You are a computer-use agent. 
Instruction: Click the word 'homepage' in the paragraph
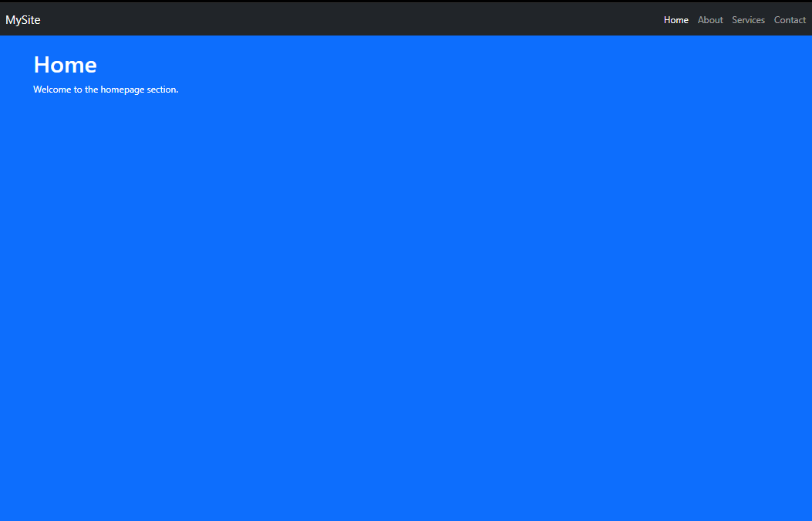tap(122, 90)
